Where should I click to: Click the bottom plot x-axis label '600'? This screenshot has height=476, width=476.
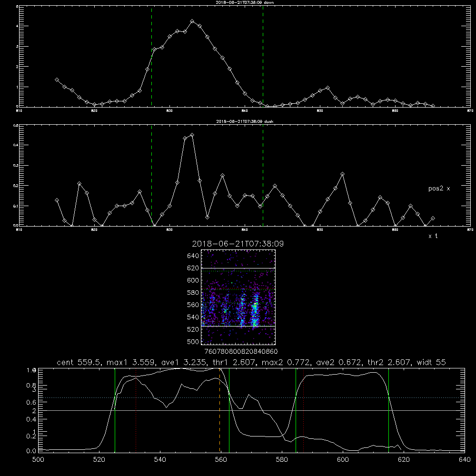coord(343,460)
